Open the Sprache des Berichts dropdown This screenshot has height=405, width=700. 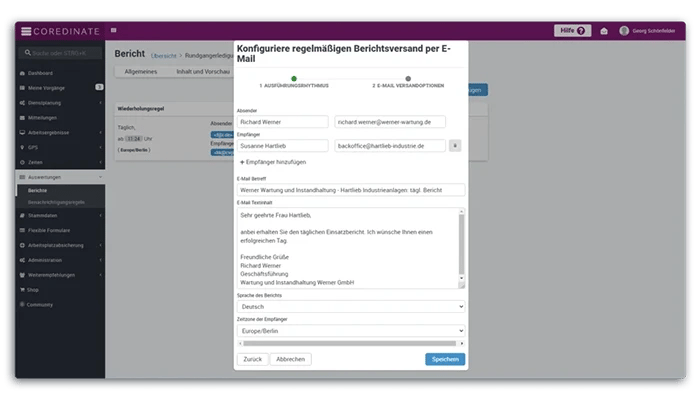click(x=350, y=307)
